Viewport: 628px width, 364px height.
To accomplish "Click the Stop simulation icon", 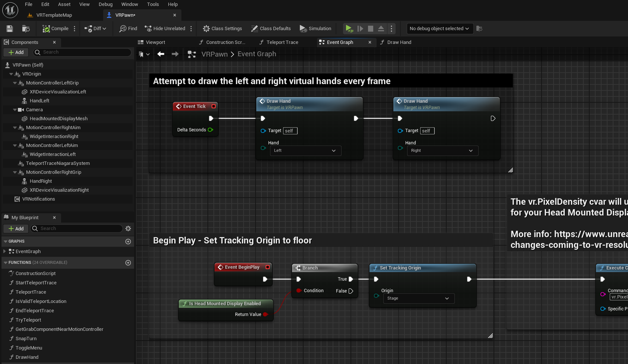I will click(370, 29).
